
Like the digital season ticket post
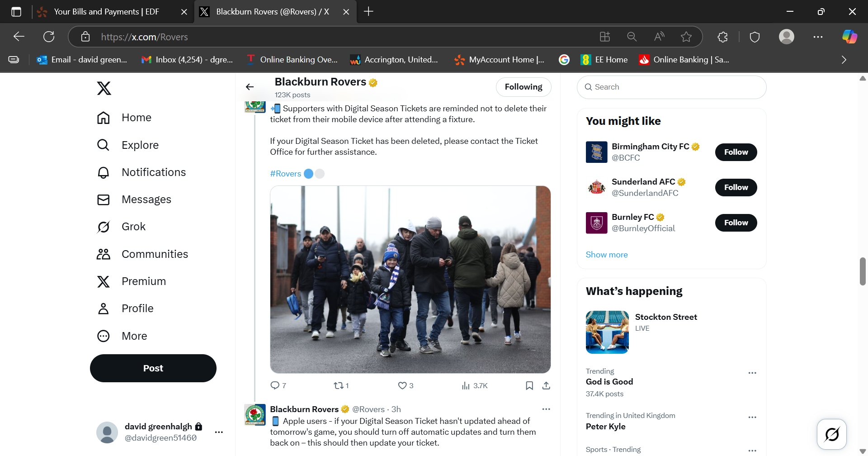pyautogui.click(x=406, y=385)
